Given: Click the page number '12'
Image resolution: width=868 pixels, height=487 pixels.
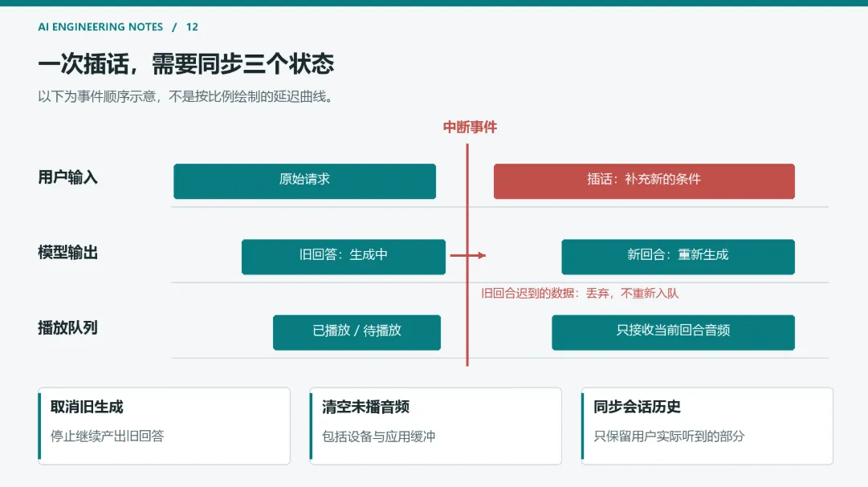Looking at the screenshot, I should (x=192, y=26).
